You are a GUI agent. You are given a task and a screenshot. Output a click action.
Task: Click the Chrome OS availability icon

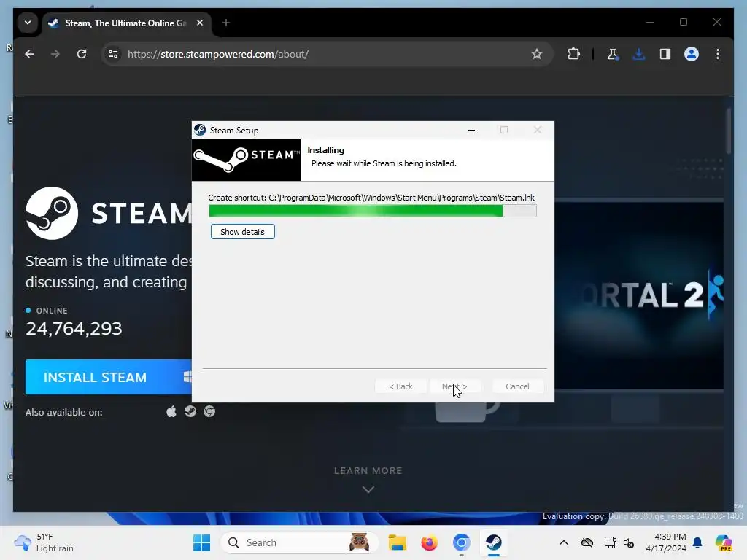[209, 411]
